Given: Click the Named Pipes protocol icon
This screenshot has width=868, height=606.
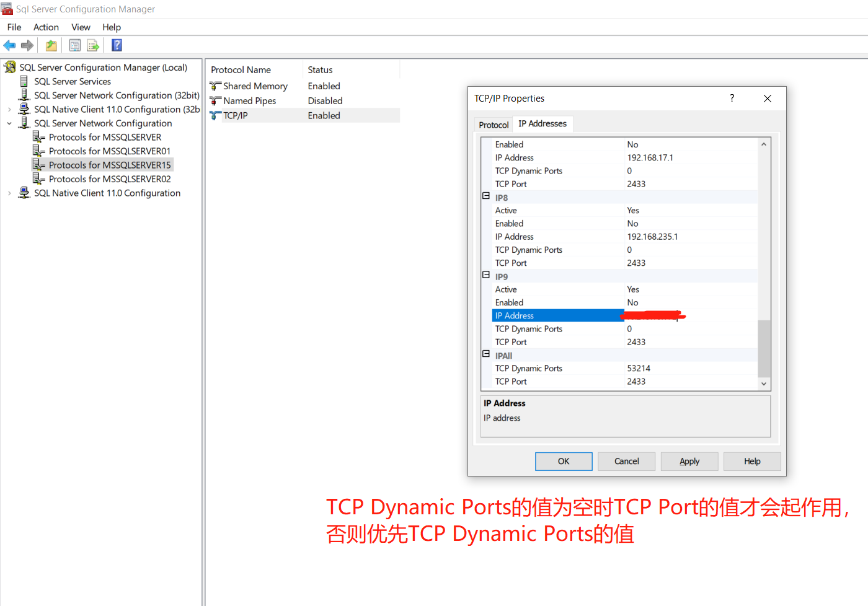Looking at the screenshot, I should (x=215, y=101).
